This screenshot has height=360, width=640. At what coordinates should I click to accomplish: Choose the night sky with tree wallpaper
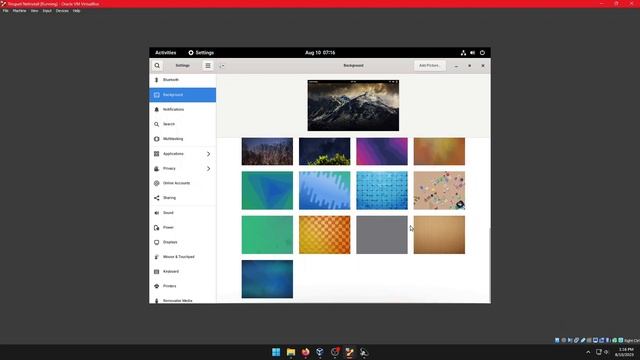click(x=324, y=151)
